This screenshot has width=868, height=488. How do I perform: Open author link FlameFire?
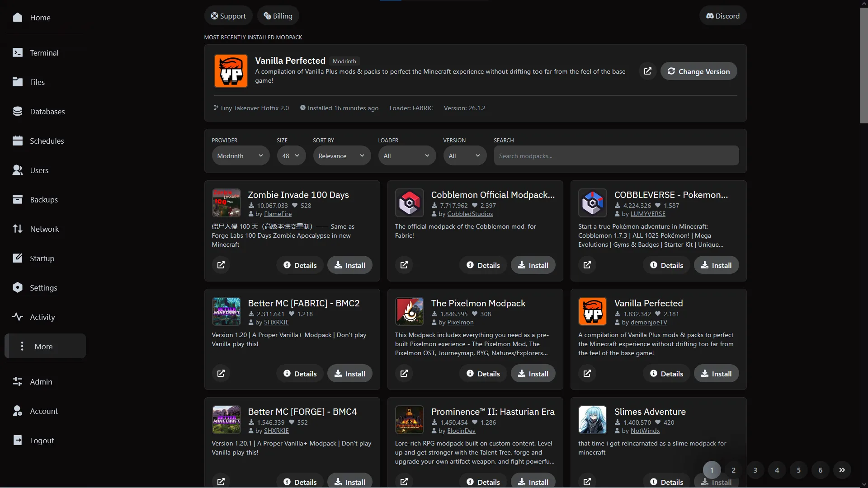point(278,214)
